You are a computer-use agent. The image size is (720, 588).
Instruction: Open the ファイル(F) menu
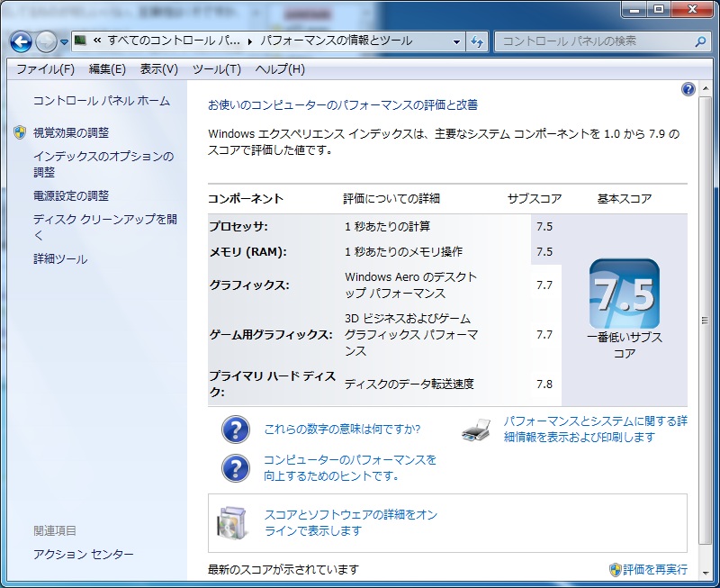coord(45,69)
